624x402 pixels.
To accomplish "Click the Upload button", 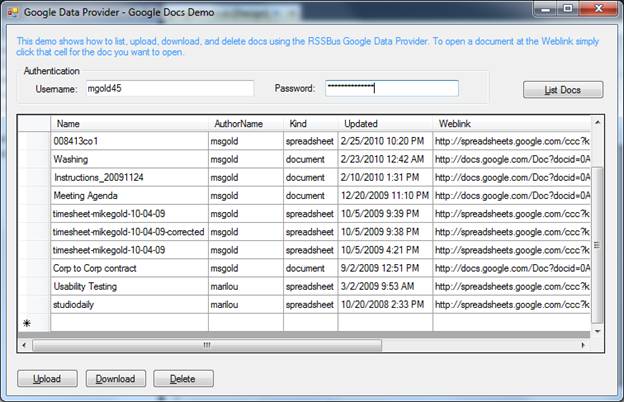I will (47, 379).
